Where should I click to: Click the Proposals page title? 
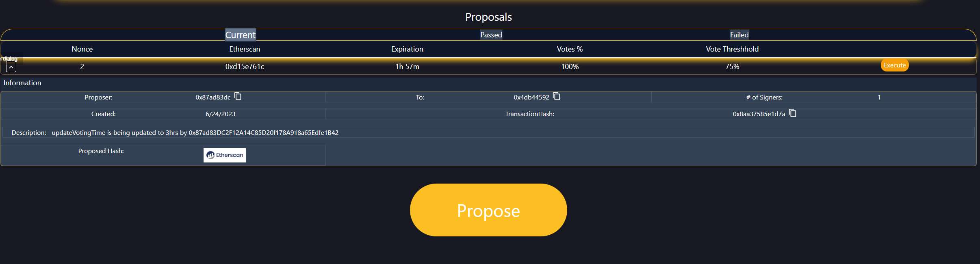point(488,17)
